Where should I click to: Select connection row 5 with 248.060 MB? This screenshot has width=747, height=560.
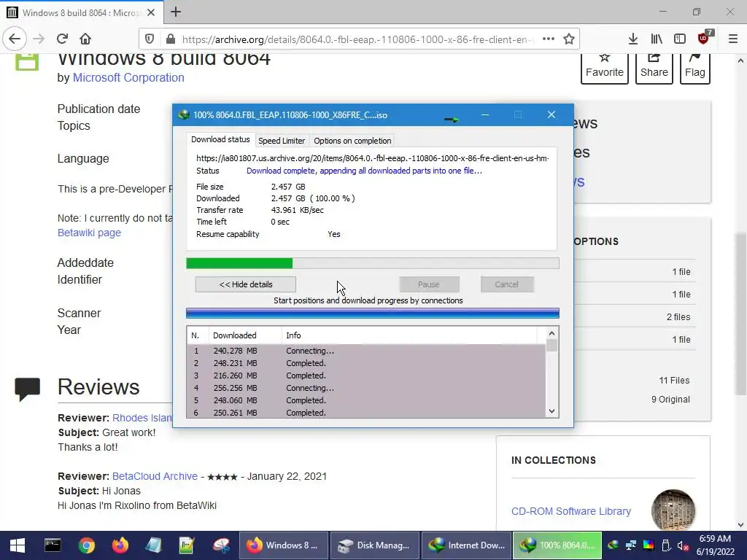click(x=366, y=400)
